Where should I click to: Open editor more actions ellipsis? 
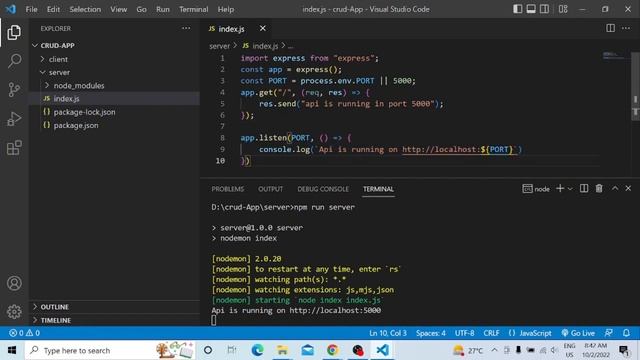pyautogui.click(x=626, y=28)
